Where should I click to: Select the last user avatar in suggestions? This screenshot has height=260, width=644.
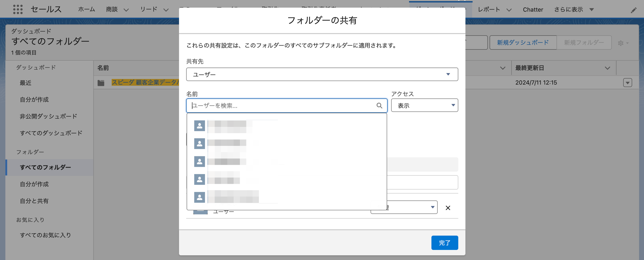(x=200, y=197)
